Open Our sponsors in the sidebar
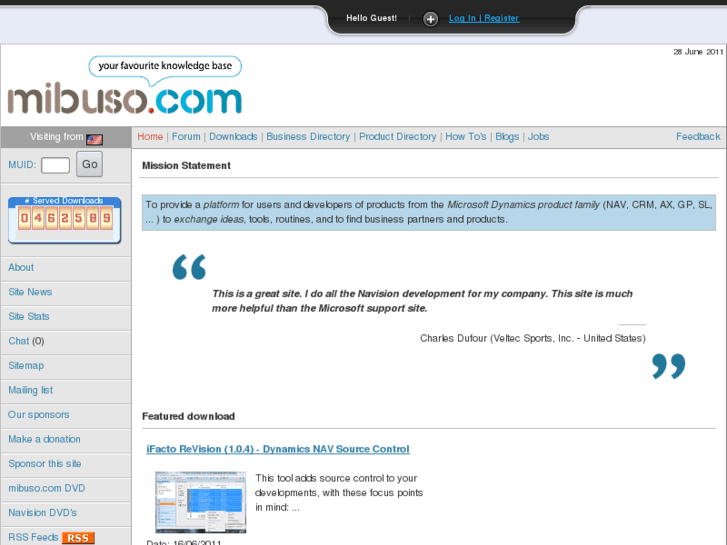This screenshot has height=545, width=727. point(38,415)
